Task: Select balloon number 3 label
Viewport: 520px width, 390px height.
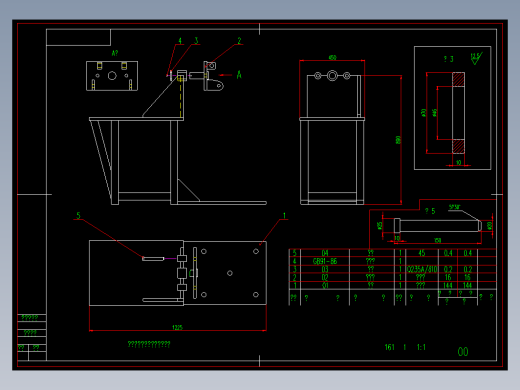Action: [196, 41]
